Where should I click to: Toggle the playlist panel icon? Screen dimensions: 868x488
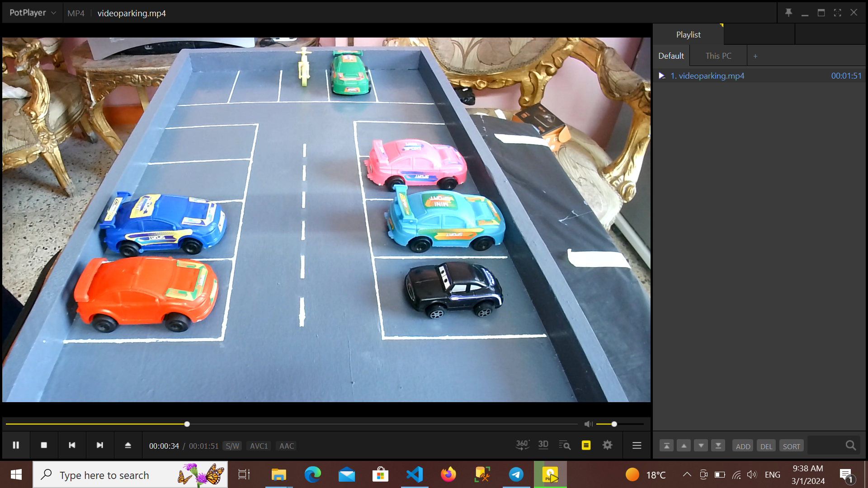pyautogui.click(x=586, y=445)
